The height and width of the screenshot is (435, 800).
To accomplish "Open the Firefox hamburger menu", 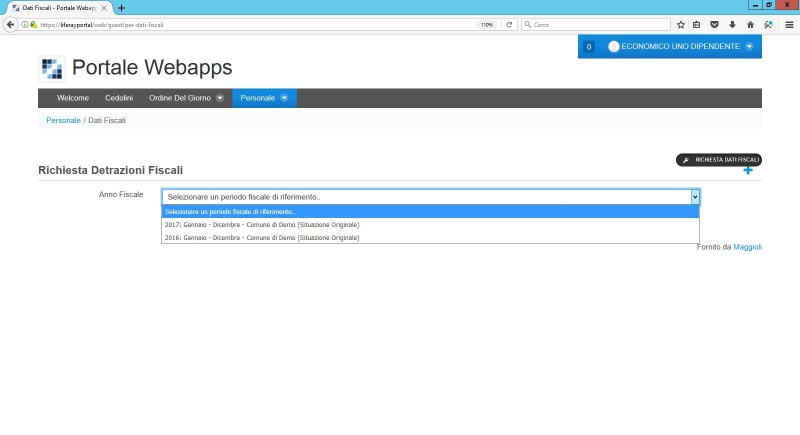I will click(x=789, y=24).
